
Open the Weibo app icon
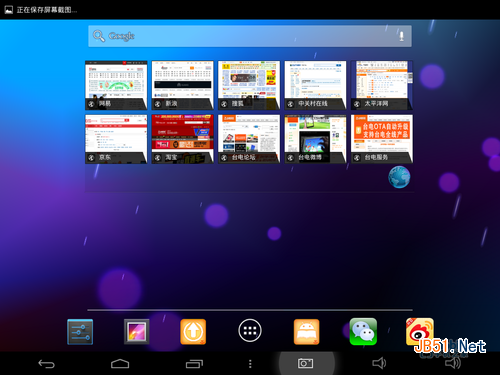click(420, 331)
